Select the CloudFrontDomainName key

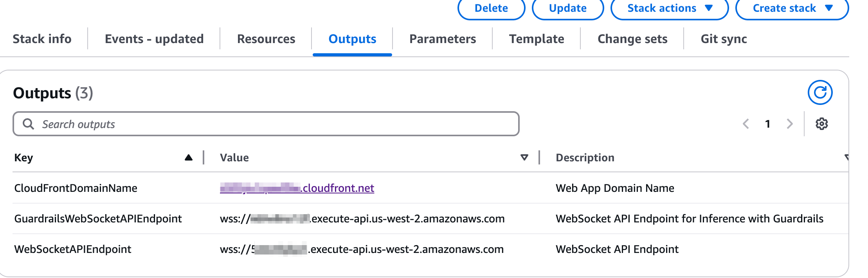(x=76, y=188)
